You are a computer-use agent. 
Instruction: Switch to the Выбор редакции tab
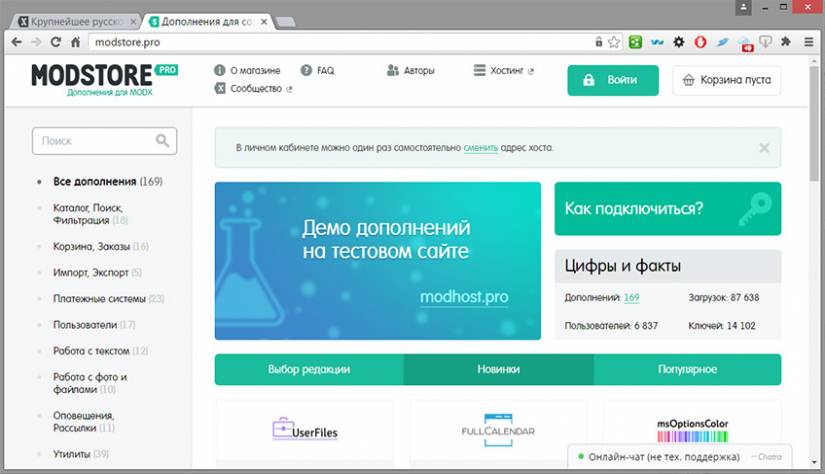point(309,369)
